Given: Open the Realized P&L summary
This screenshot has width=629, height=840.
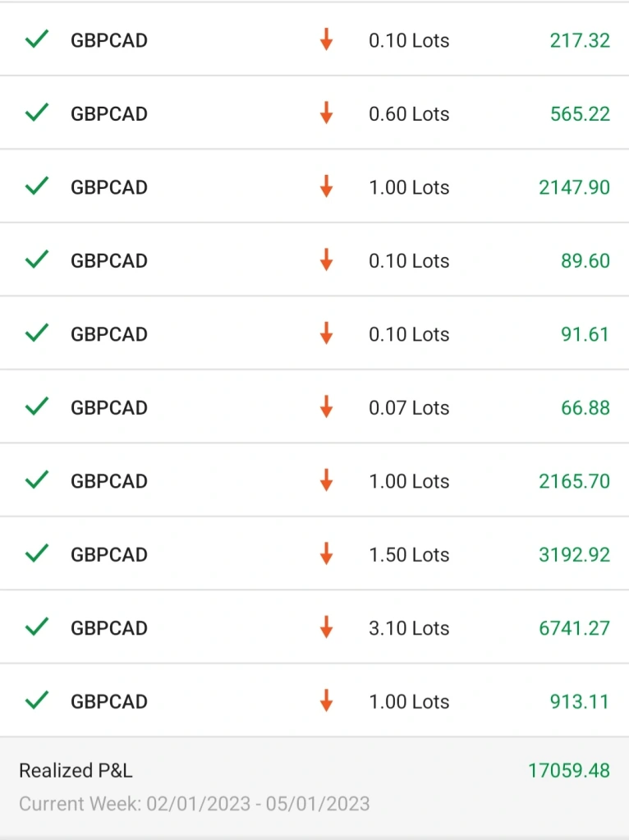Looking at the screenshot, I should pyautogui.click(x=314, y=785).
